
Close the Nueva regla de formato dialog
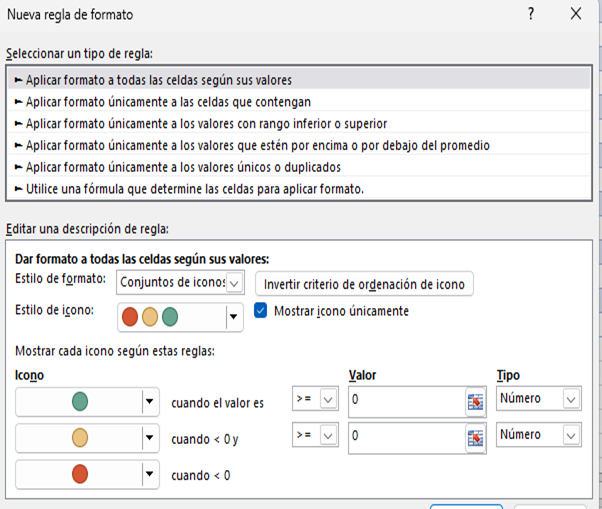(575, 15)
